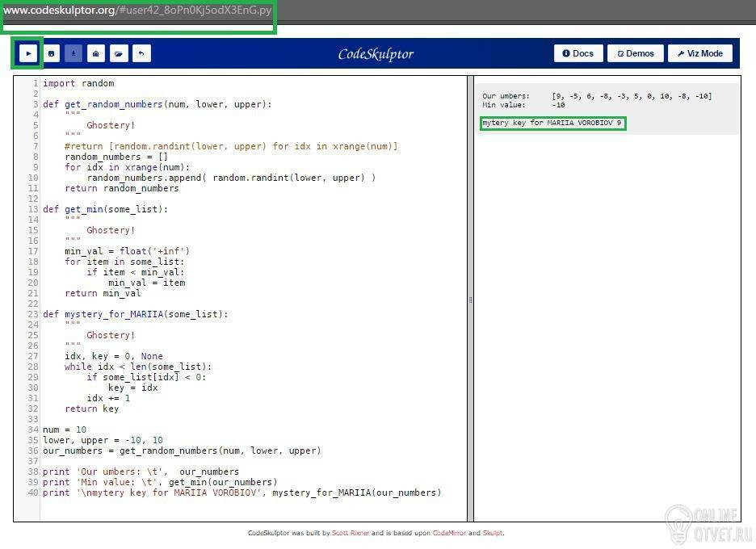Screen dimensions: 756x549
Task: Click the Download icon in toolbar
Action: pyautogui.click(x=73, y=53)
